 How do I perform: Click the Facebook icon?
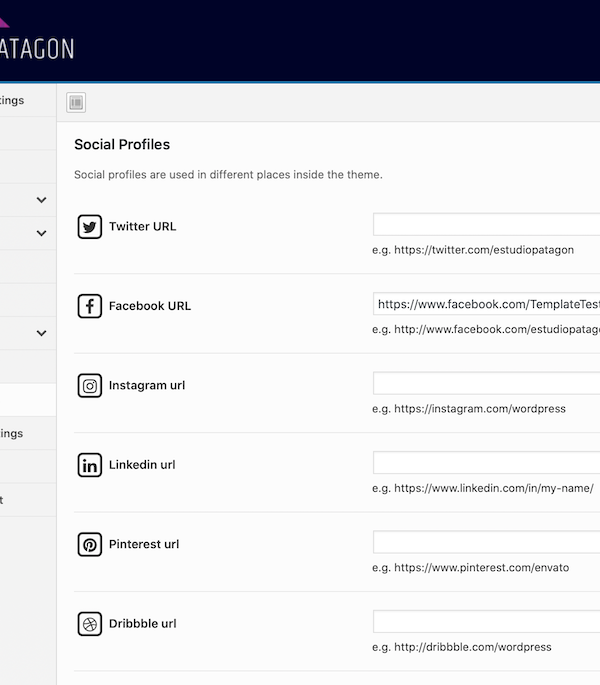(90, 306)
